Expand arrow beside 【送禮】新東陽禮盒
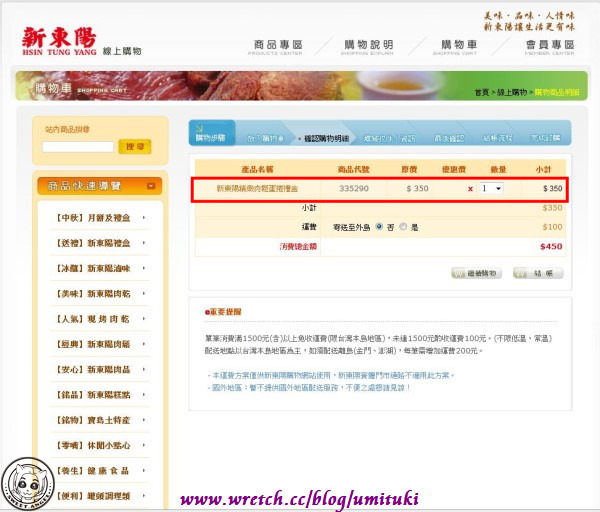The width and height of the screenshot is (600, 512). click(x=144, y=243)
